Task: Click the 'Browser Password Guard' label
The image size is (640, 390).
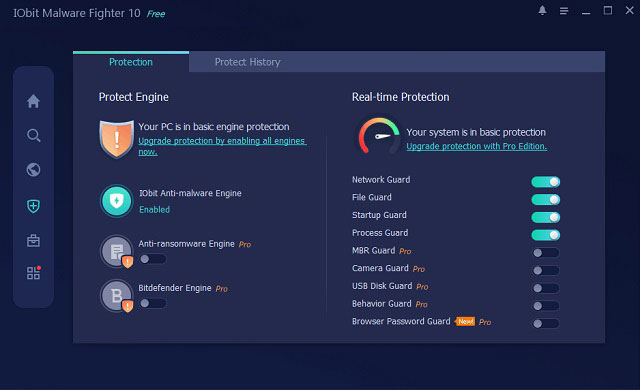Action: tap(401, 321)
